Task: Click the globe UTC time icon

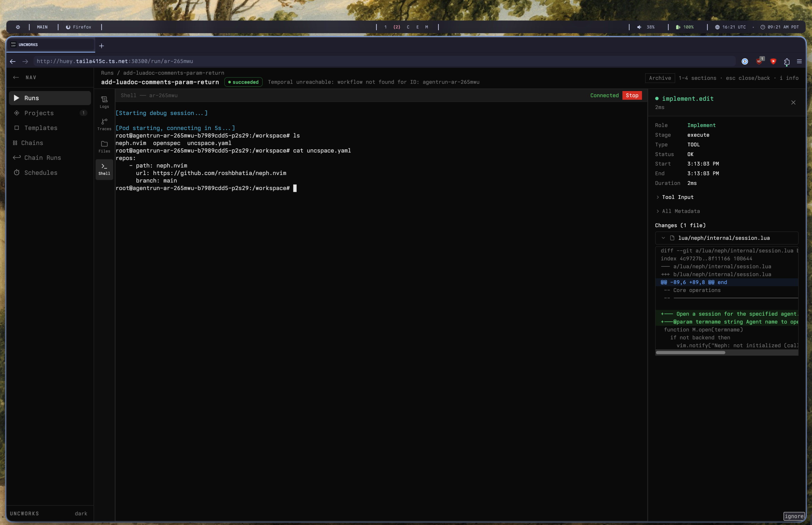Action: (x=717, y=27)
